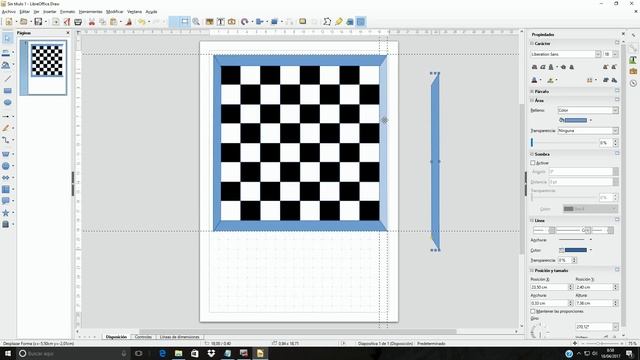Click the Insert text box icon

coord(220,22)
